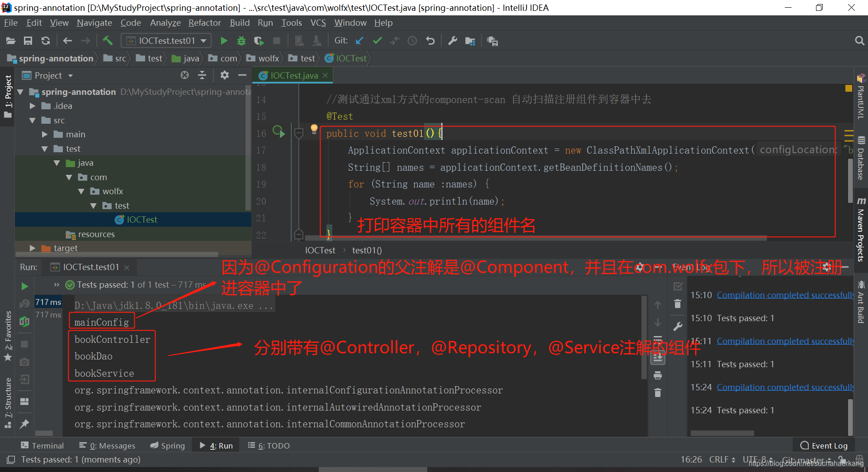Click 15:10 Compilation completed successfully link
The height and width of the screenshot is (472, 868).
[x=785, y=295]
